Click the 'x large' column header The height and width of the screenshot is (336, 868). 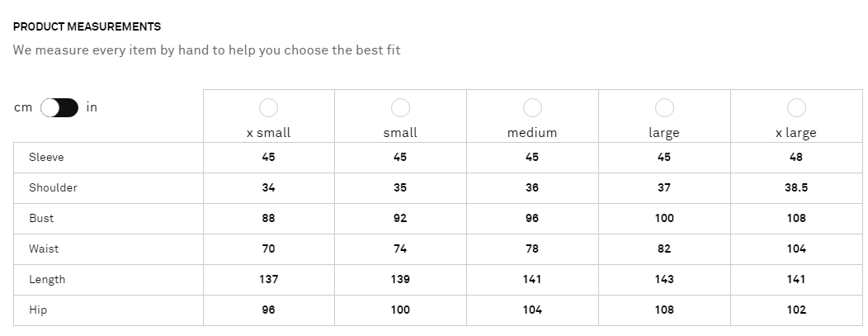pos(796,132)
